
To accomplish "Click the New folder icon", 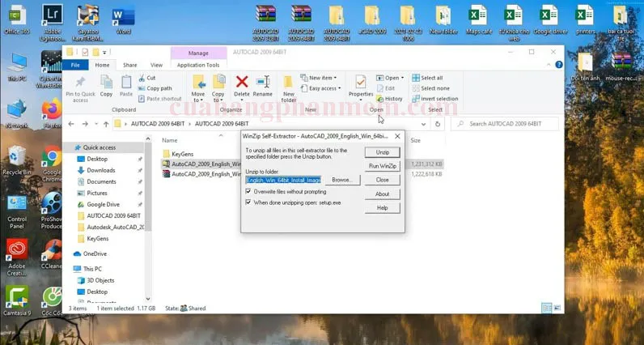I will pyautogui.click(x=288, y=83).
